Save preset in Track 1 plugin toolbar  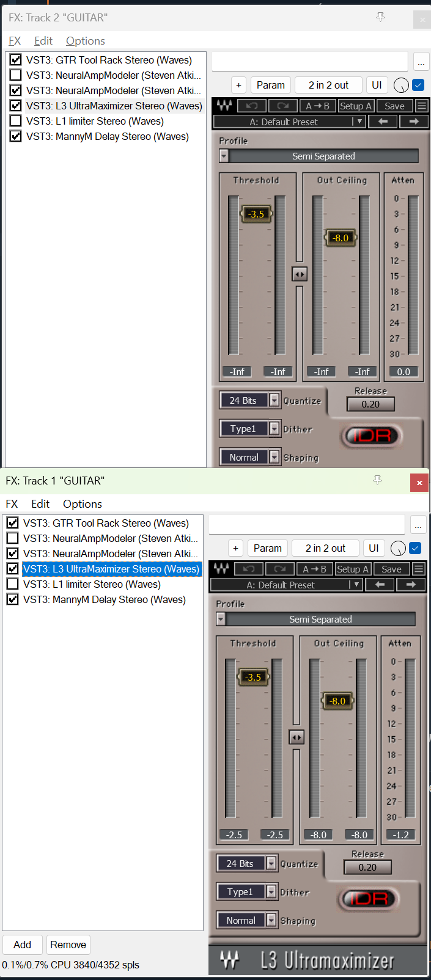tap(391, 569)
